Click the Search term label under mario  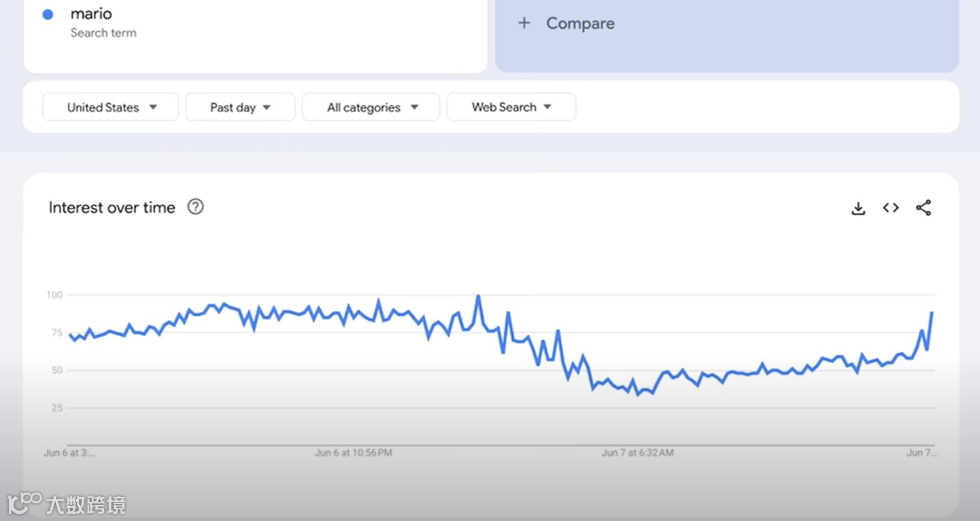pyautogui.click(x=103, y=33)
